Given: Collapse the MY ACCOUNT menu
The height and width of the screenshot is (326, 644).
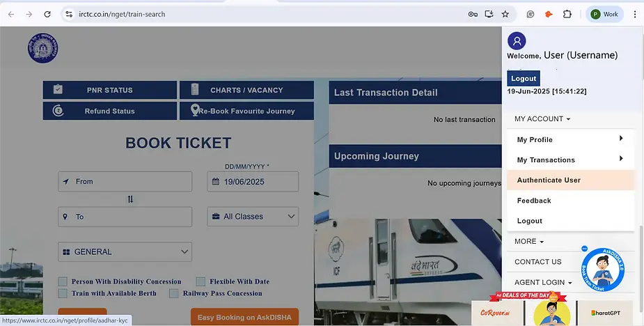Looking at the screenshot, I should point(542,119).
